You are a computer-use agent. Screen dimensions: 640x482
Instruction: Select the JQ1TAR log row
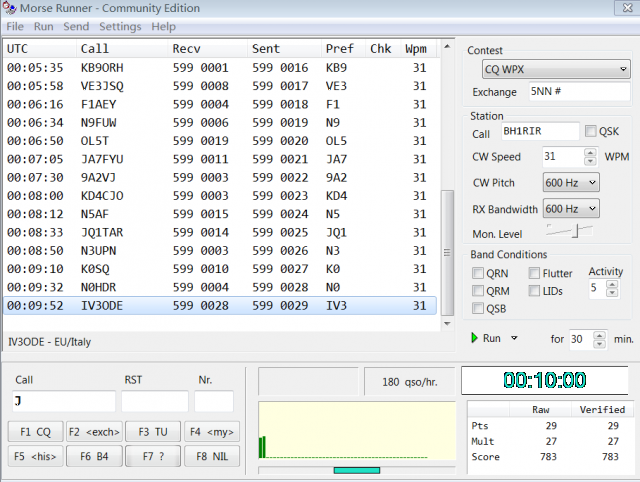coord(220,233)
